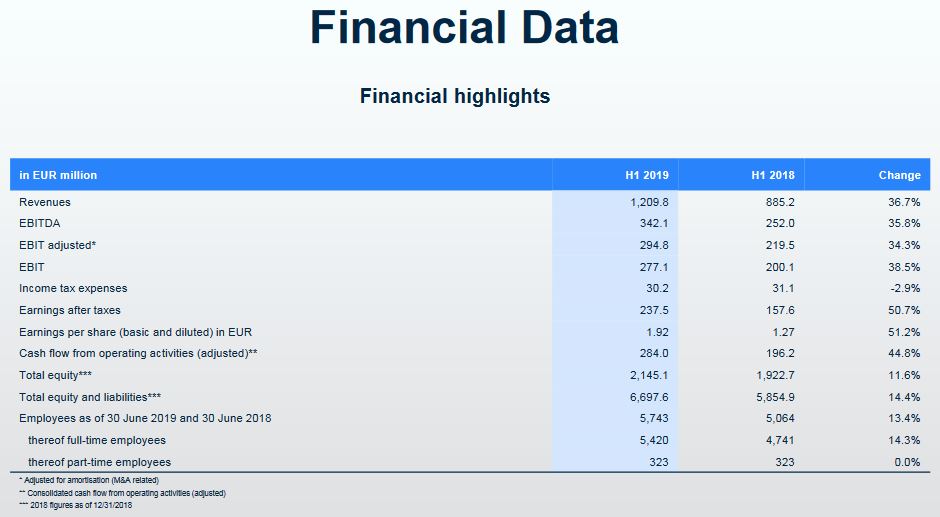Click the Income tax expenses label
Screen dimensions: 940x517
pos(73,288)
